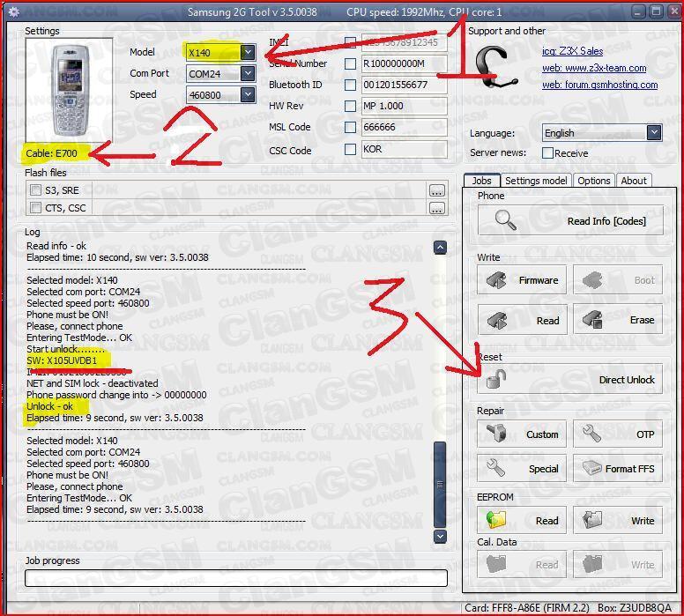Click the Serial Number field R100000000M
The width and height of the screenshot is (684, 616).
[404, 63]
